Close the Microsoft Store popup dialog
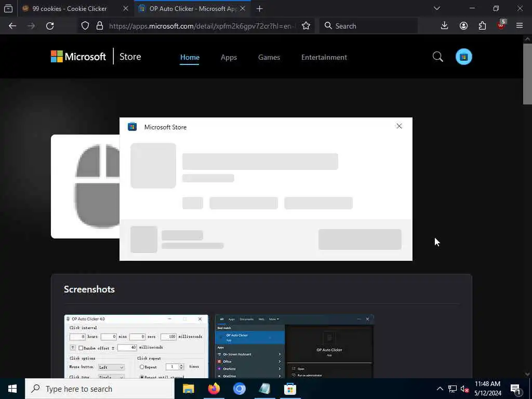532x399 pixels. 399,126
